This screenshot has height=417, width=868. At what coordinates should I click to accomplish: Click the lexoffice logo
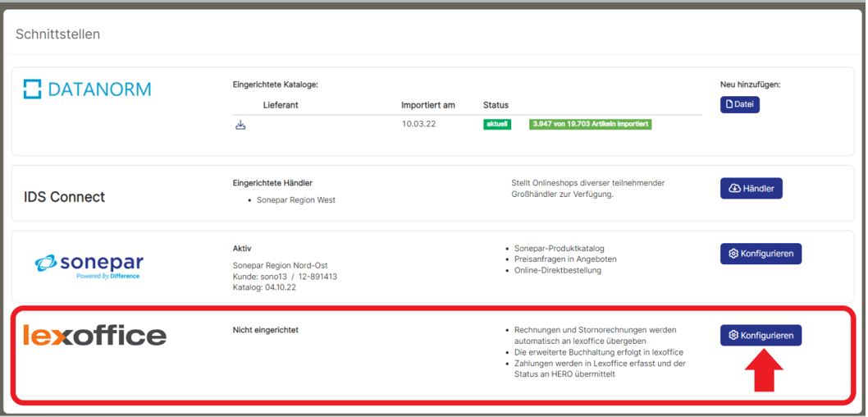click(94, 335)
